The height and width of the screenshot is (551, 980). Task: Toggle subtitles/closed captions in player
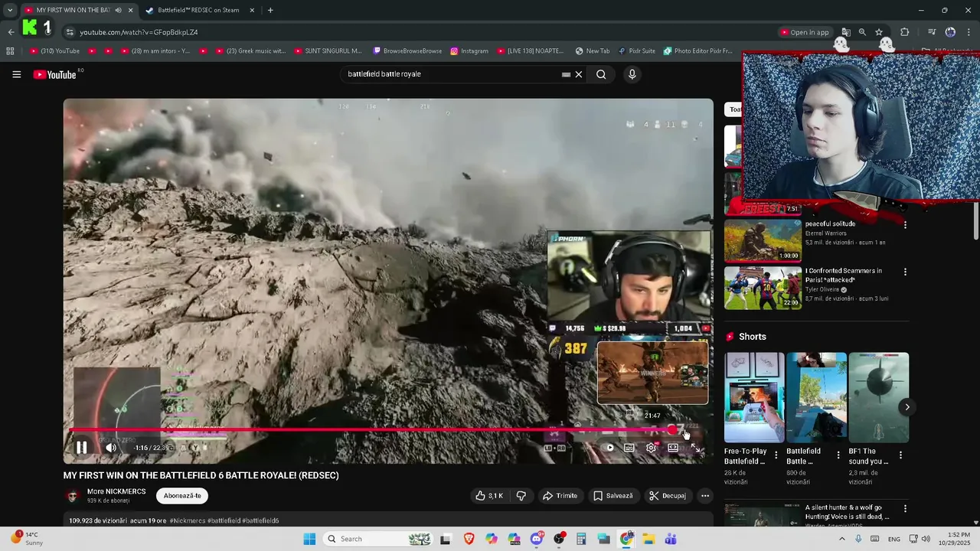point(629,448)
